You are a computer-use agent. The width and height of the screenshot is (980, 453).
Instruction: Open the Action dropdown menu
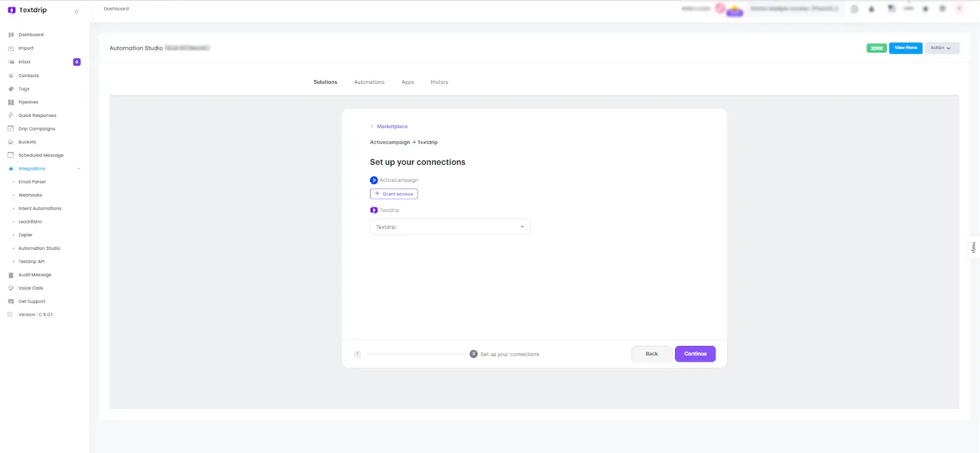pyautogui.click(x=941, y=48)
